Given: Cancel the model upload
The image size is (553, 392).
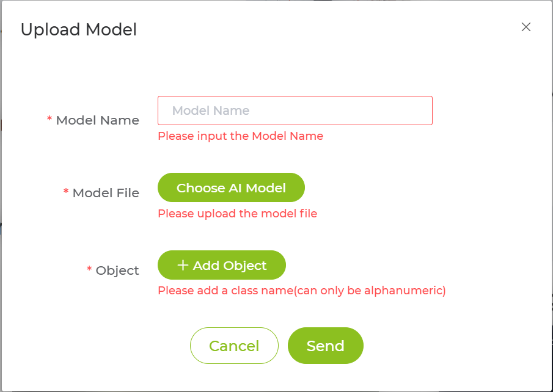Looking at the screenshot, I should coord(234,346).
